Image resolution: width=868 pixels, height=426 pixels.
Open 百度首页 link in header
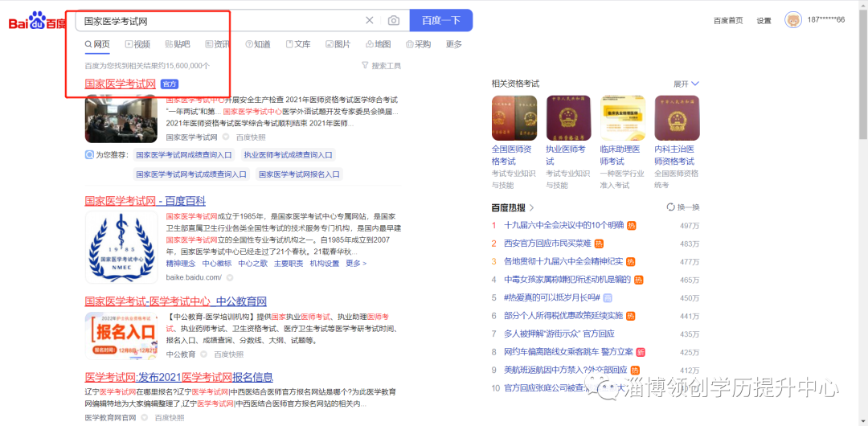coord(728,21)
